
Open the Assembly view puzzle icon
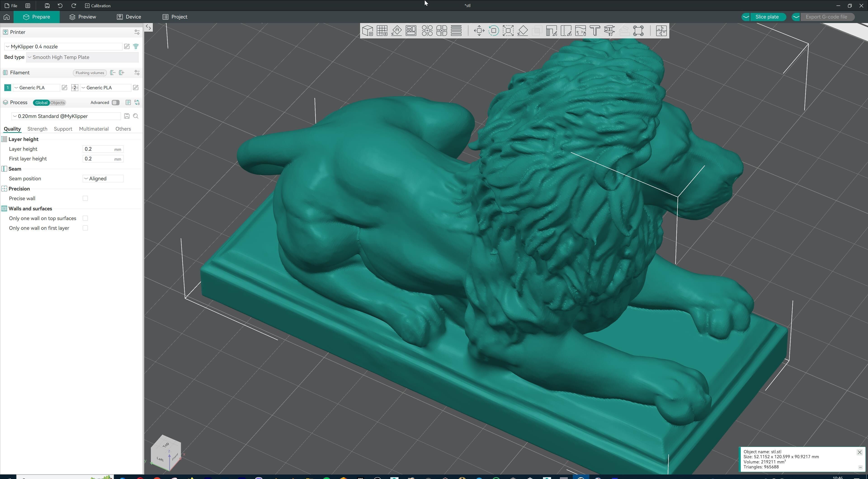(x=661, y=31)
